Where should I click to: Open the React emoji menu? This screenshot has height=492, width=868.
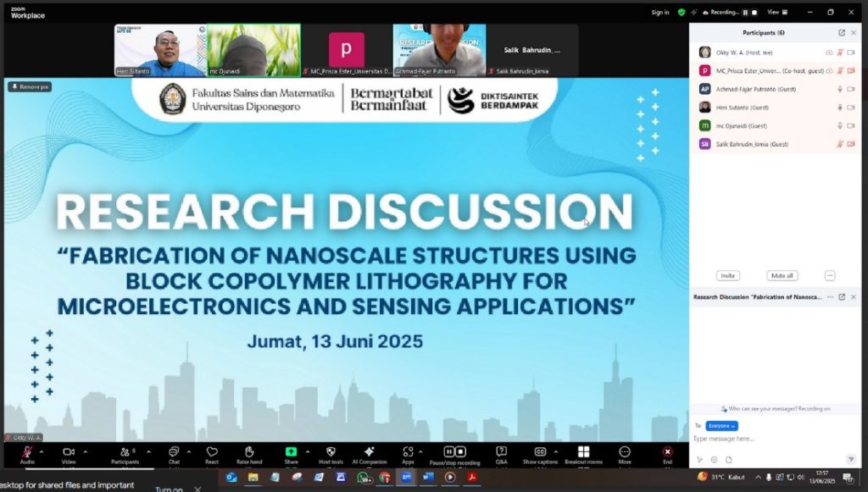212,453
